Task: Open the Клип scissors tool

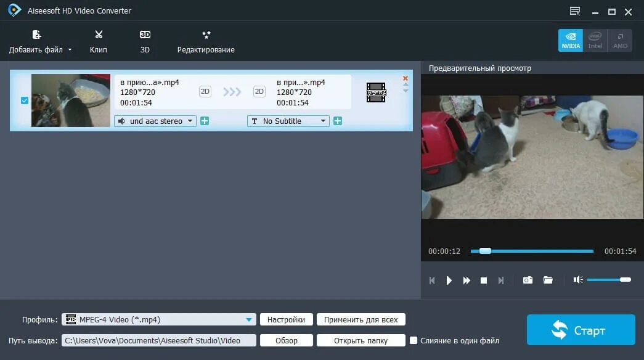Action: coord(99,41)
